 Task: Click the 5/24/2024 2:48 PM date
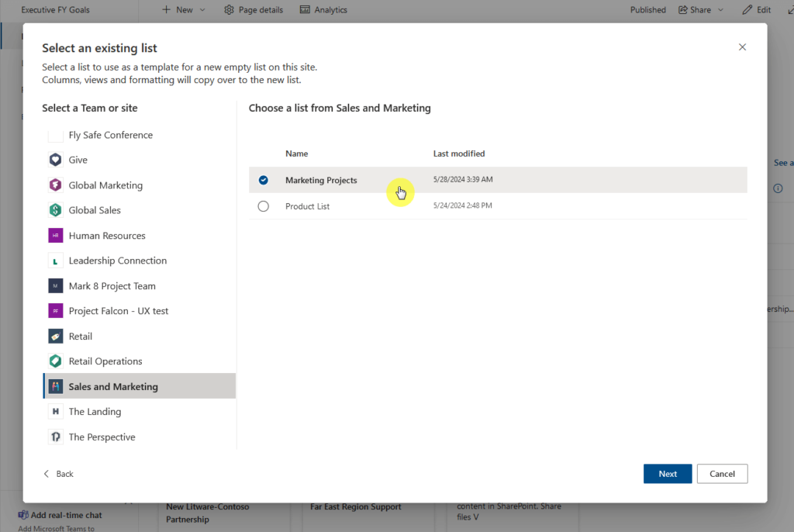[x=462, y=206]
